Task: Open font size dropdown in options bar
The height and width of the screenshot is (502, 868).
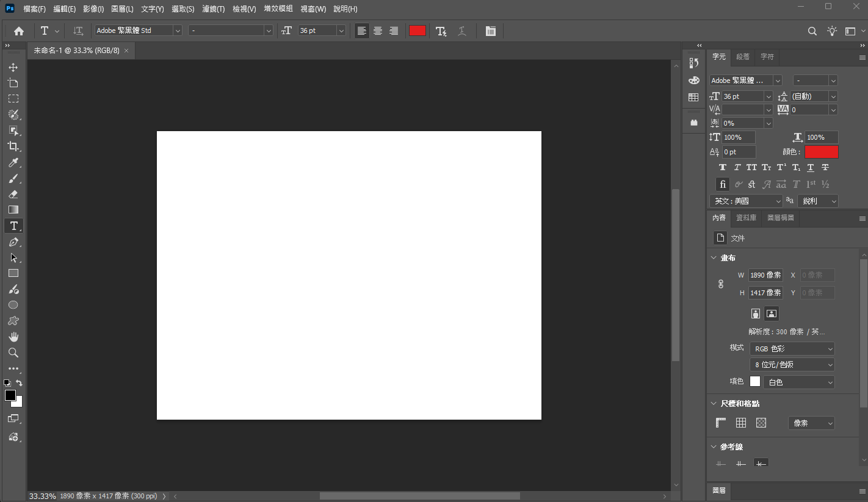Action: (341, 30)
